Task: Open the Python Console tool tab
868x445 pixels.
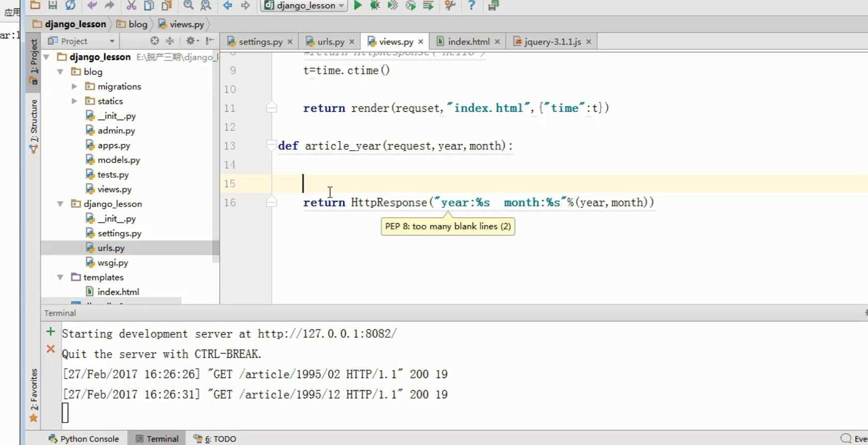Action: [x=84, y=439]
